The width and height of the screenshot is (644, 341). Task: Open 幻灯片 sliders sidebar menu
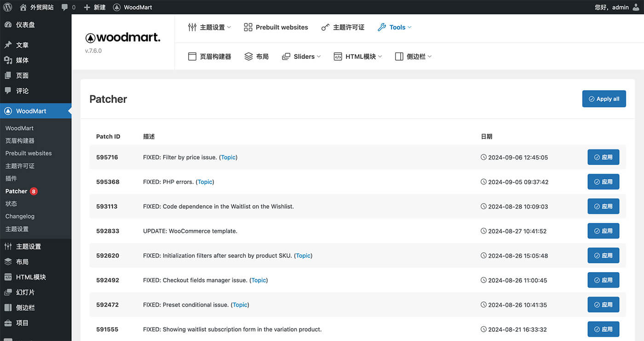[35, 292]
